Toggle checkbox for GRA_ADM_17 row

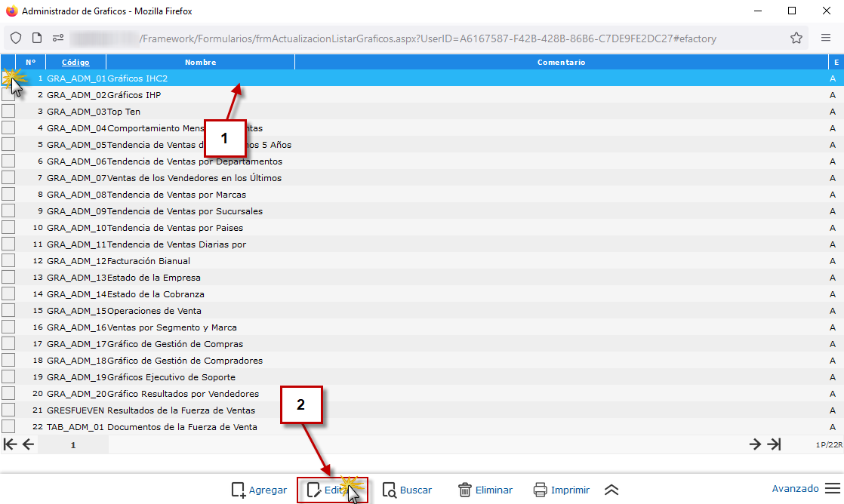tap(8, 344)
